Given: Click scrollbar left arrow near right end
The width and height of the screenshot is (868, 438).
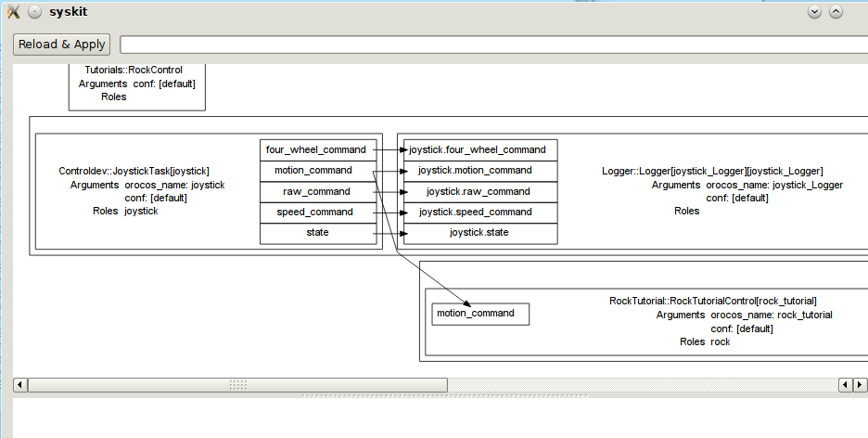Looking at the screenshot, I should (x=846, y=384).
